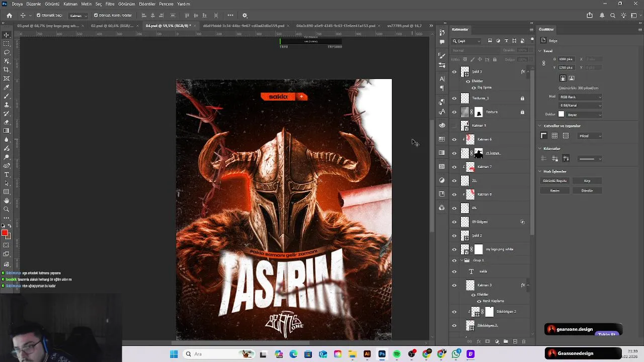Open the Pencere menu
The image size is (644, 362).
click(x=166, y=4)
